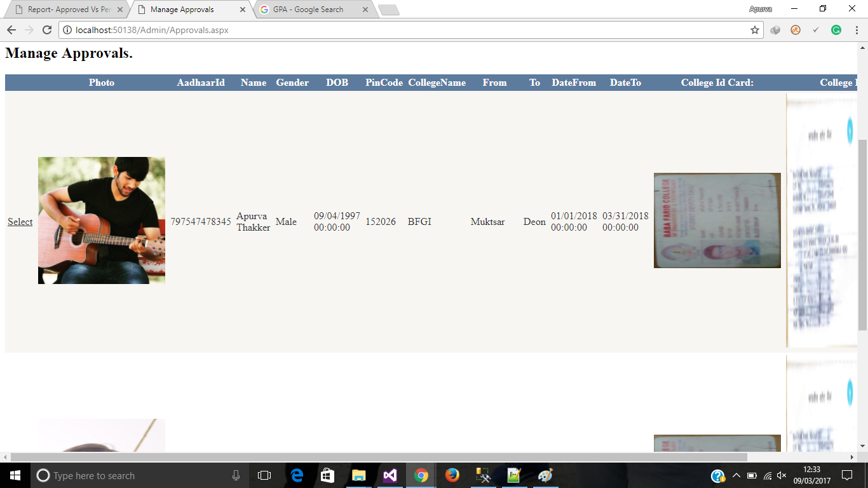Click the PinCode column header
The image size is (868, 488).
[x=384, y=83]
